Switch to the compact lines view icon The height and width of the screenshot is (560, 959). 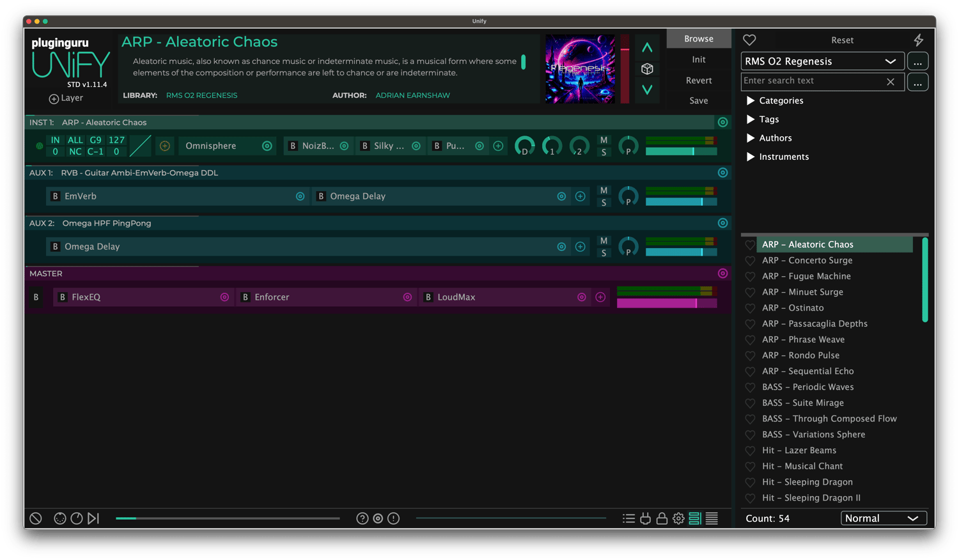coord(712,518)
